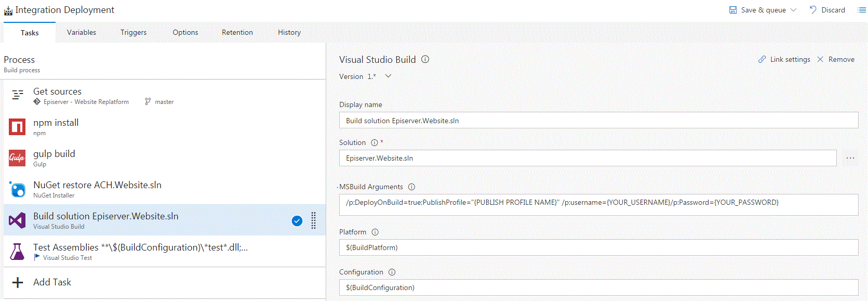
Task: Click the Discard undo arrow icon
Action: coord(813,10)
